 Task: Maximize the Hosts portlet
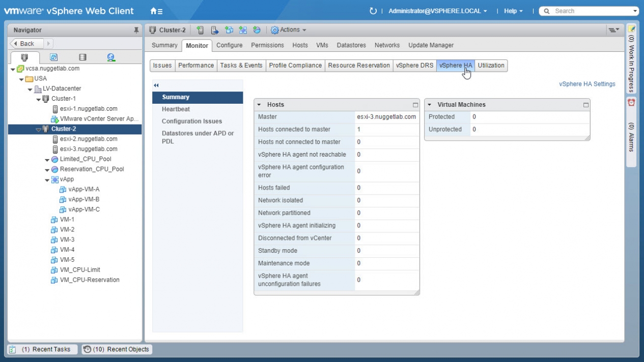(415, 105)
